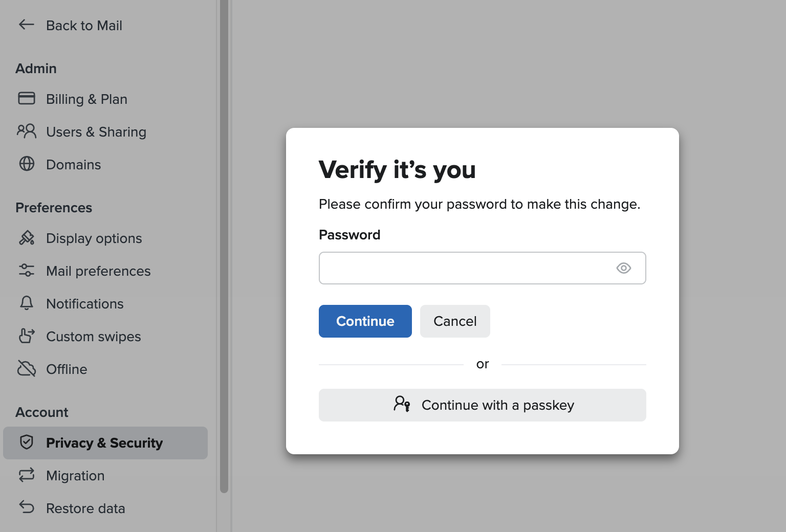Open Migration settings from the sidebar
786x532 pixels.
coord(75,475)
